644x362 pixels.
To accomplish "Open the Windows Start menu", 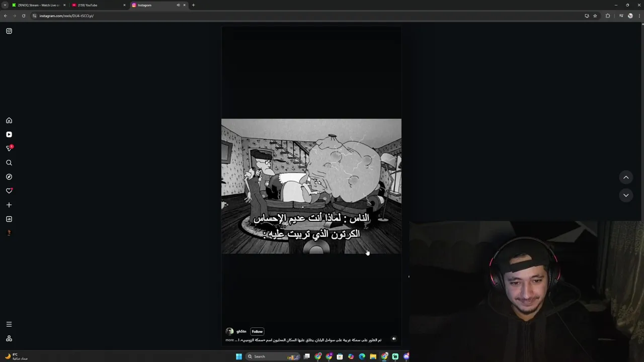I will tap(239, 356).
